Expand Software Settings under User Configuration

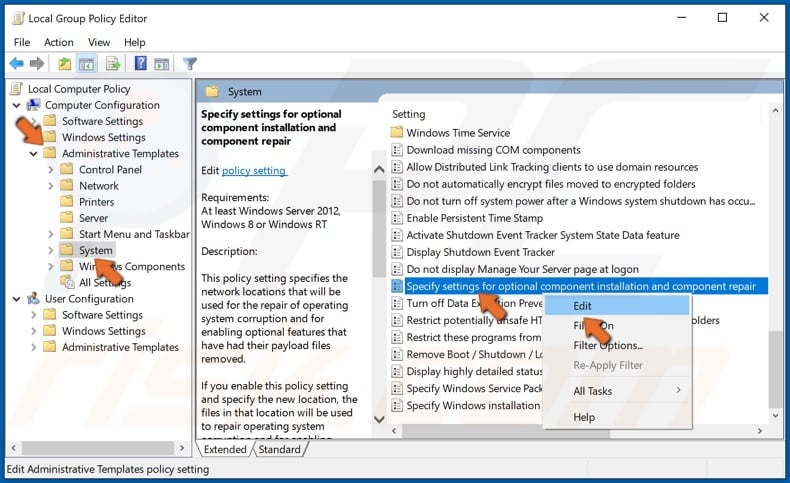pos(34,315)
